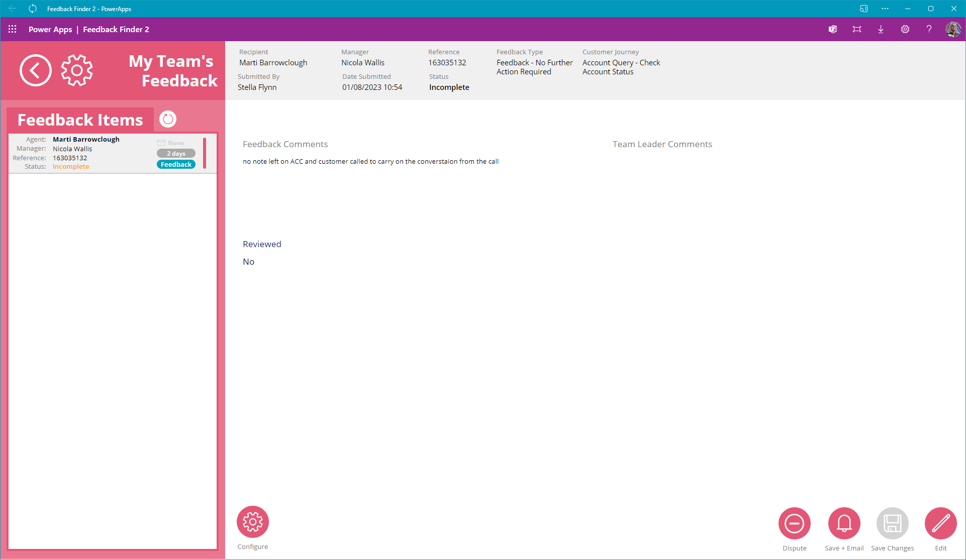Open the settings gear in pink header
Screen dimensions: 966x560
click(77, 70)
